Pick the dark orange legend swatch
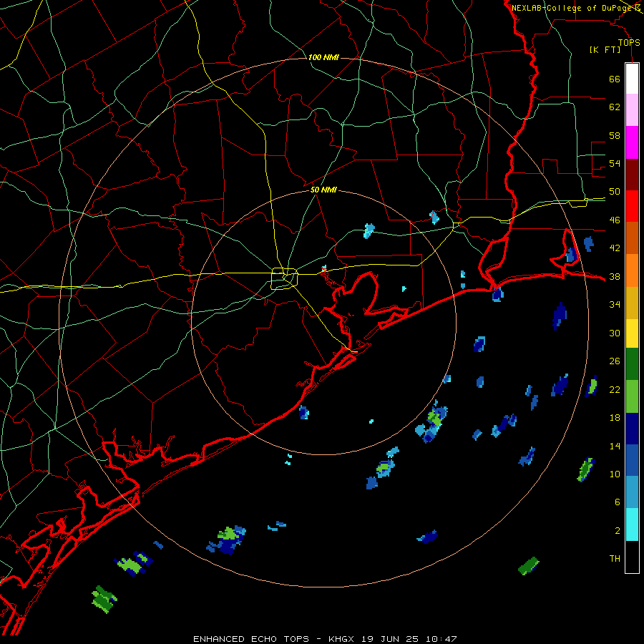This screenshot has height=644, width=644. click(632, 238)
